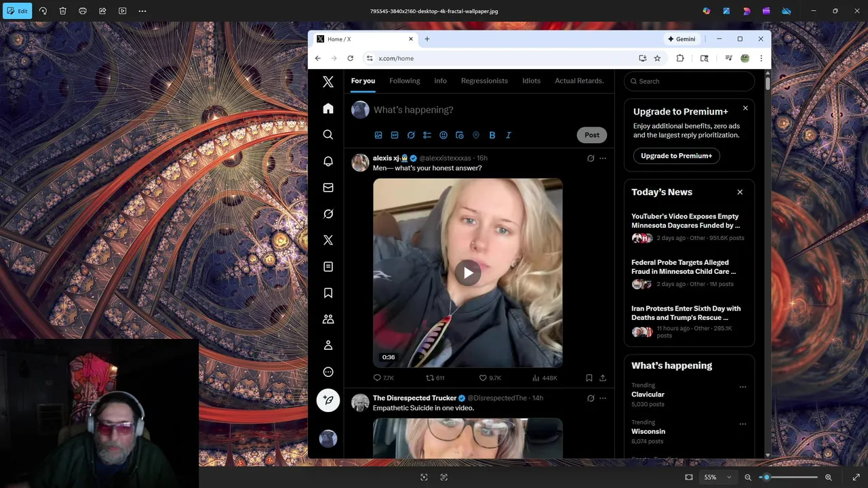Open Grok icon in X sidebar

tap(328, 213)
